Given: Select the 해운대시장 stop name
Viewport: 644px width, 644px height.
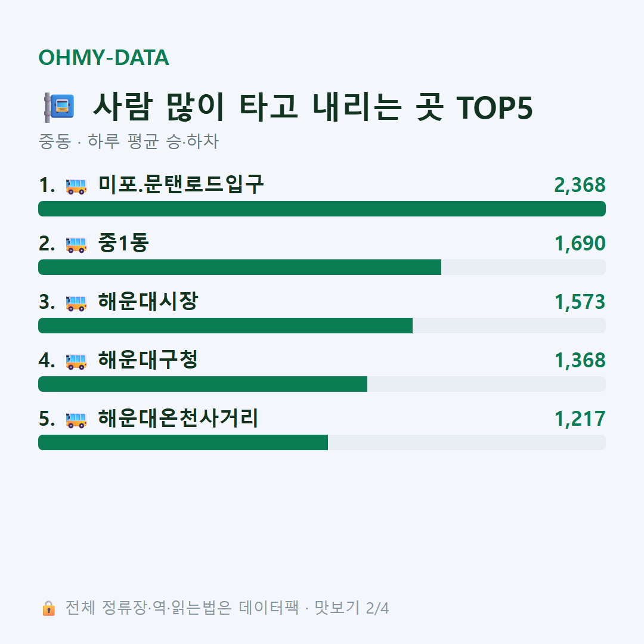Looking at the screenshot, I should (x=148, y=301).
